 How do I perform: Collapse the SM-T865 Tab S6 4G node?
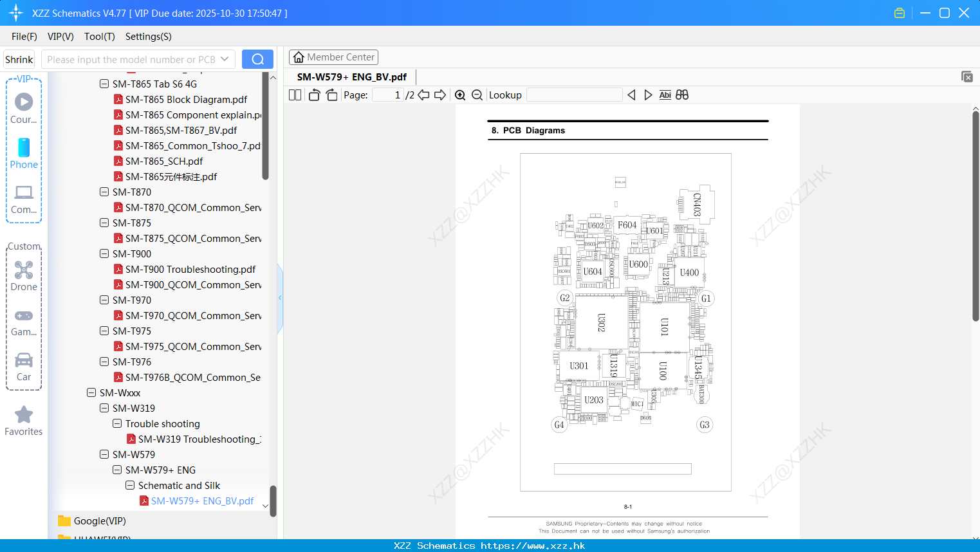pos(104,84)
